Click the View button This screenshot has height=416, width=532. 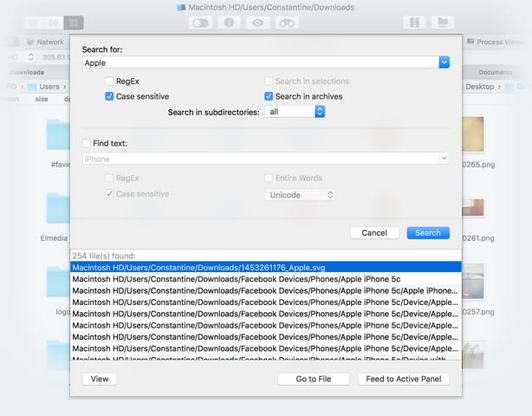100,379
